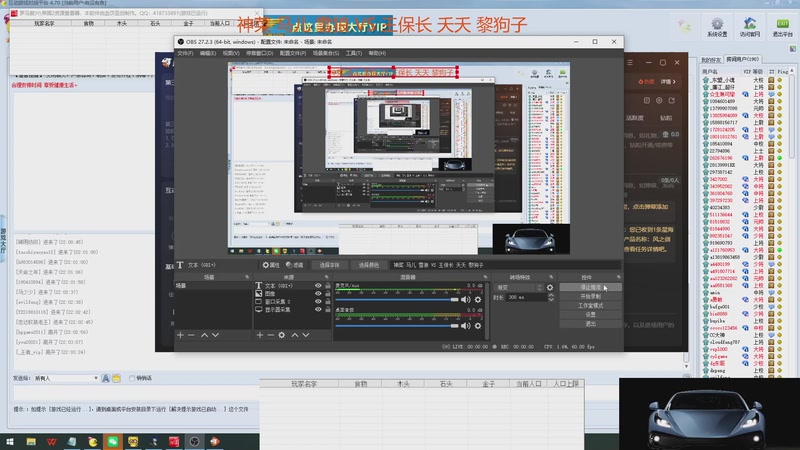Switch to 我的好友 tab in user panel
The width and height of the screenshot is (800, 450).
click(711, 60)
